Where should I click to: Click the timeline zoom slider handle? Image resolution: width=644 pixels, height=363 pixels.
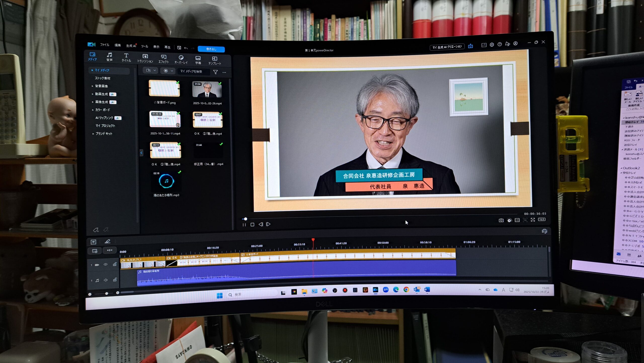point(107,294)
